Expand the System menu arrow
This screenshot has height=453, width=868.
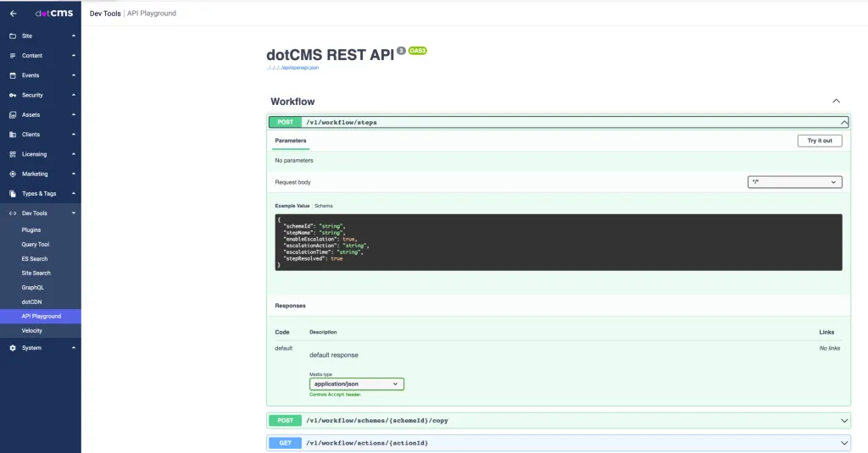[x=74, y=348]
